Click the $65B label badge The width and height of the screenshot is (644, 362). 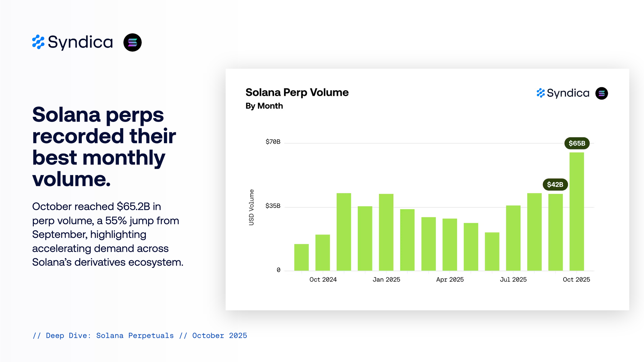[x=577, y=143]
